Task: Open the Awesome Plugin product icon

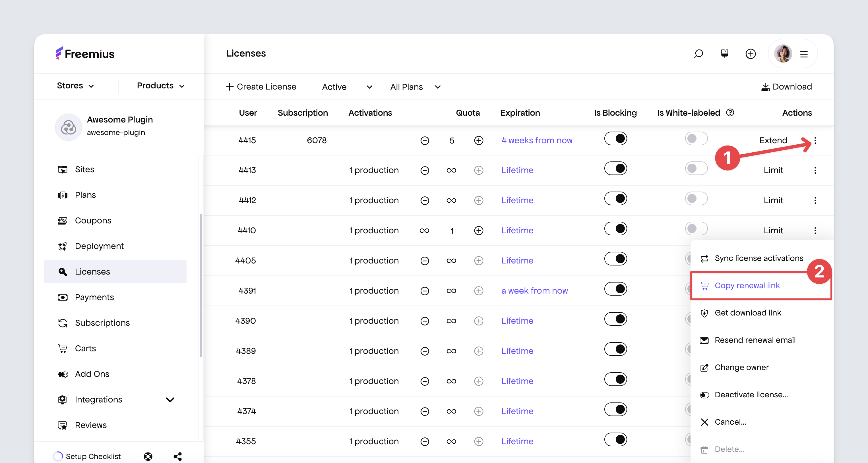Action: [x=69, y=127]
